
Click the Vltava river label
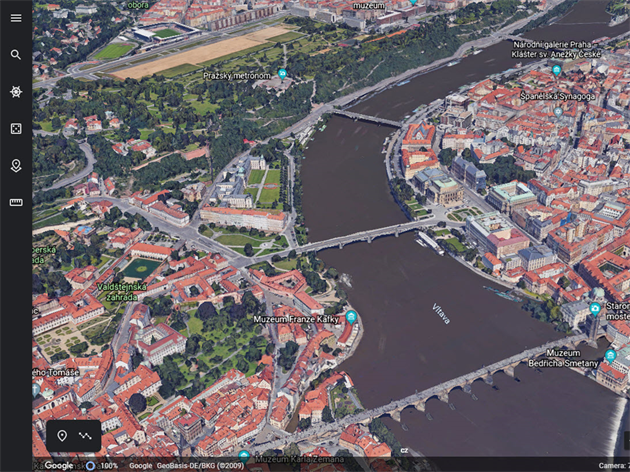pyautogui.click(x=441, y=314)
